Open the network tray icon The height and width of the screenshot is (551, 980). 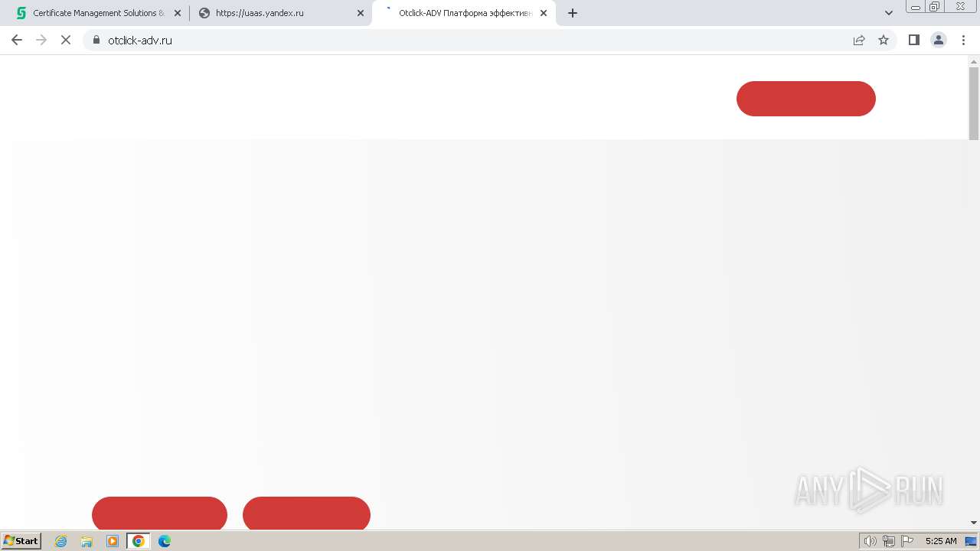tap(889, 541)
